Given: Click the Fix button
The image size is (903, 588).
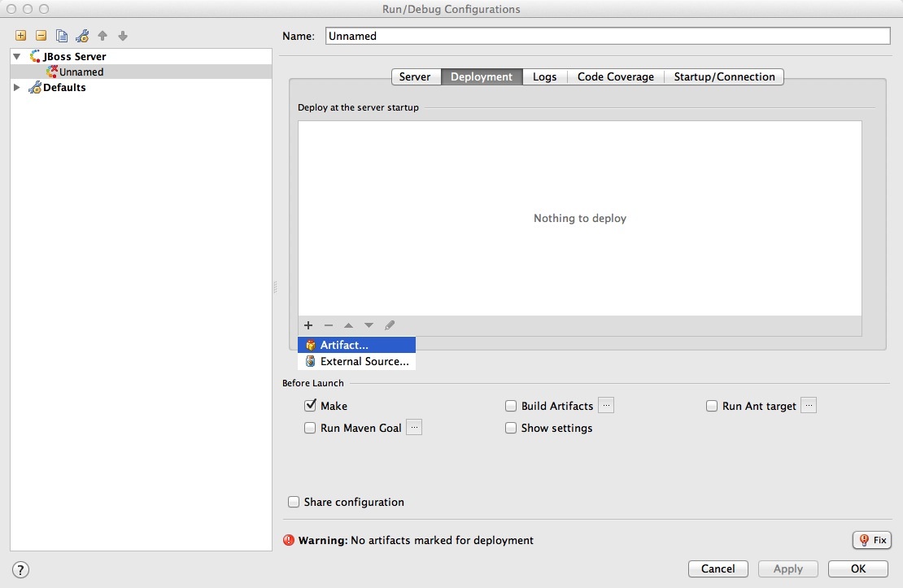Looking at the screenshot, I should (871, 540).
